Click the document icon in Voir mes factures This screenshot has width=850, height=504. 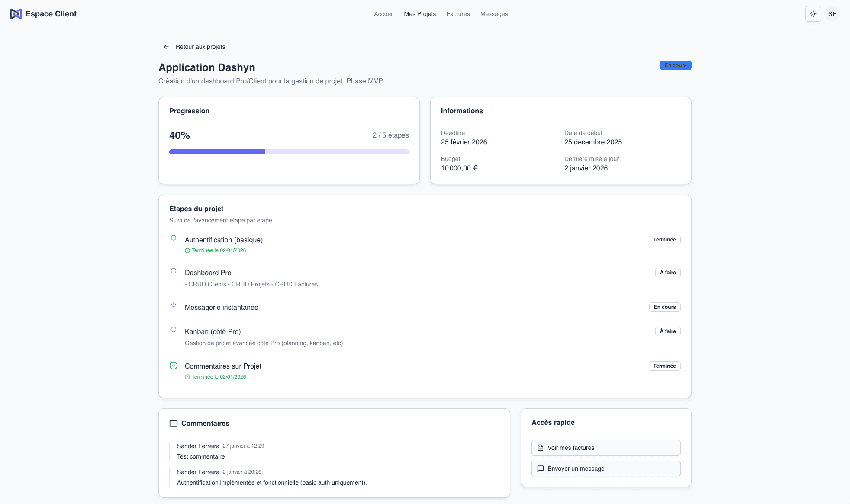pos(540,448)
